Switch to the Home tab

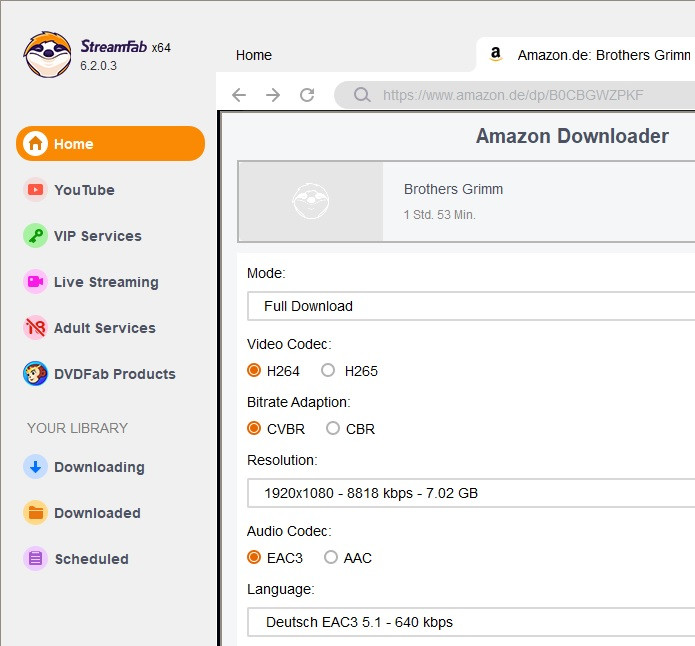click(254, 55)
